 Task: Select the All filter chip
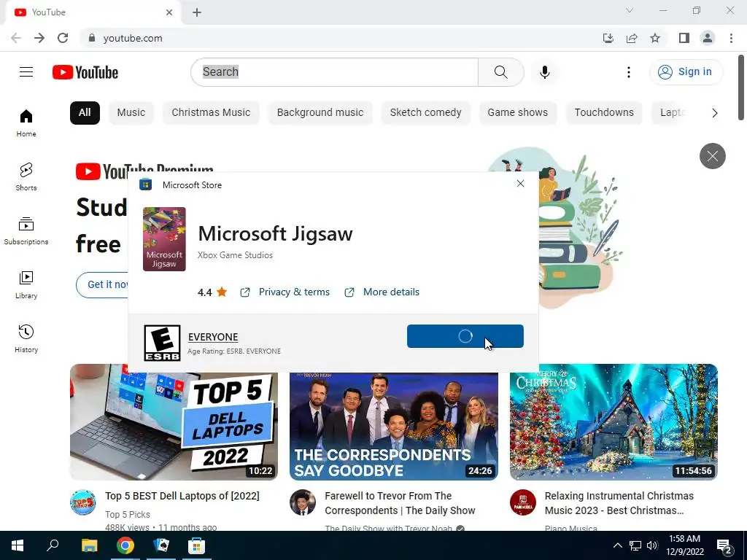pyautogui.click(x=85, y=113)
